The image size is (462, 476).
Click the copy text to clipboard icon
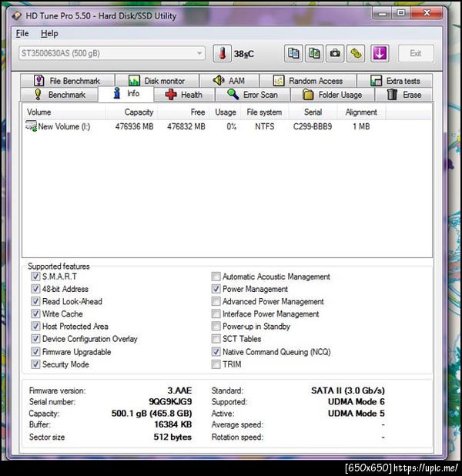293,53
